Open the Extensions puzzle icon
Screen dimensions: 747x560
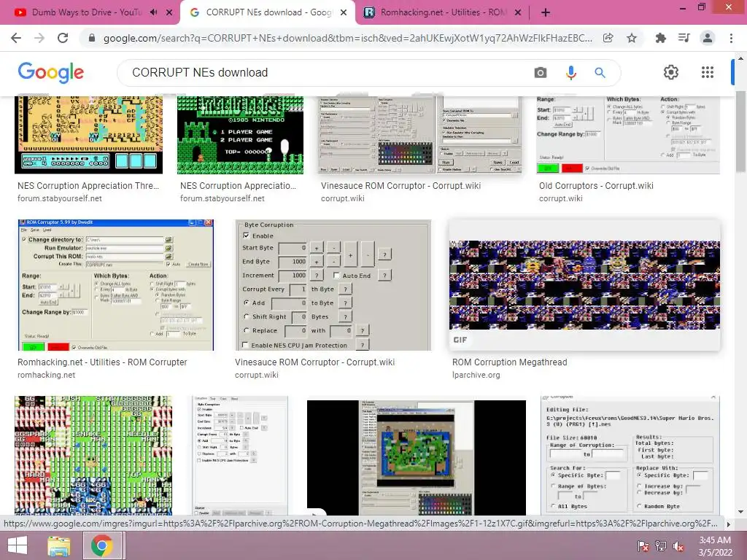tap(660, 38)
